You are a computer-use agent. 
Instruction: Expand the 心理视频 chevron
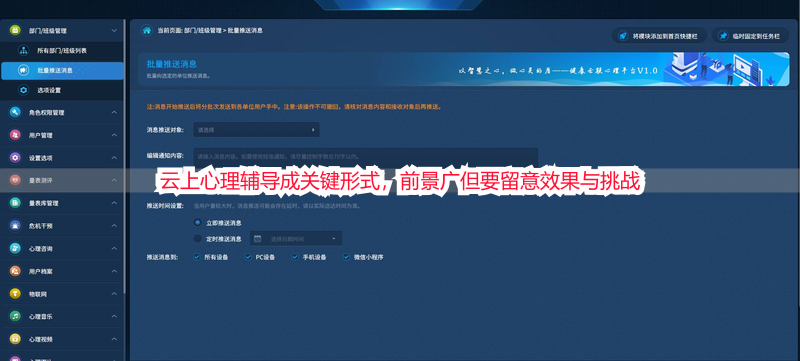(114, 339)
